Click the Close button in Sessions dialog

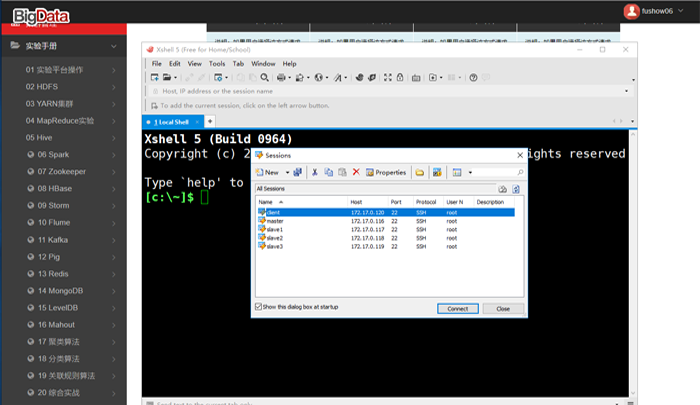[503, 309]
